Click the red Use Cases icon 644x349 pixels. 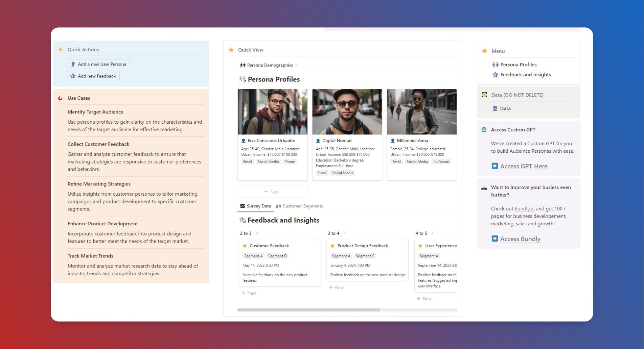[x=61, y=98]
